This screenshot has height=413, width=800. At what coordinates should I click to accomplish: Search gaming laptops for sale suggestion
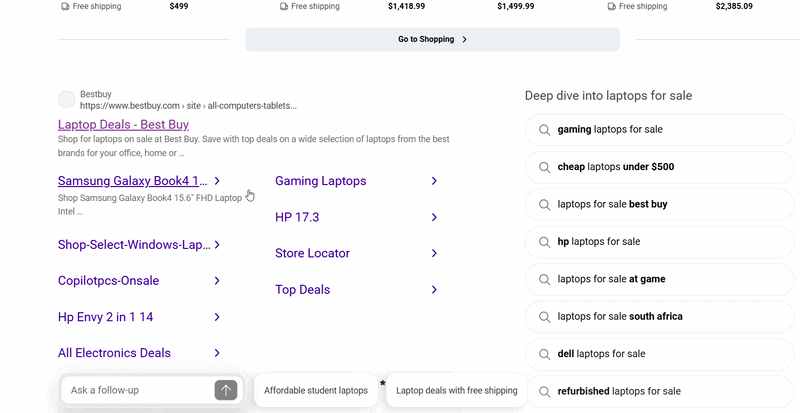tap(659, 130)
